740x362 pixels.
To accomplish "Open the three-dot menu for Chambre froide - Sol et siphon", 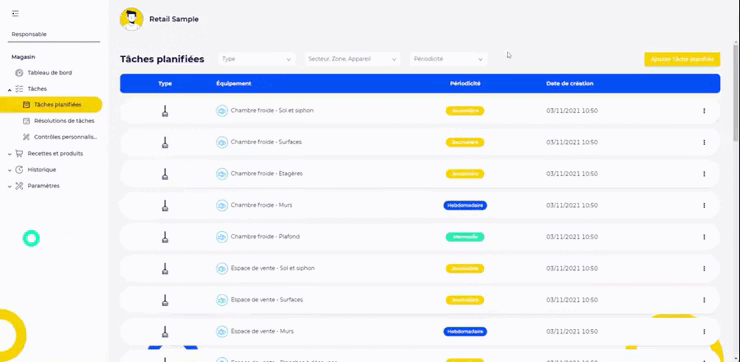I will pyautogui.click(x=704, y=111).
